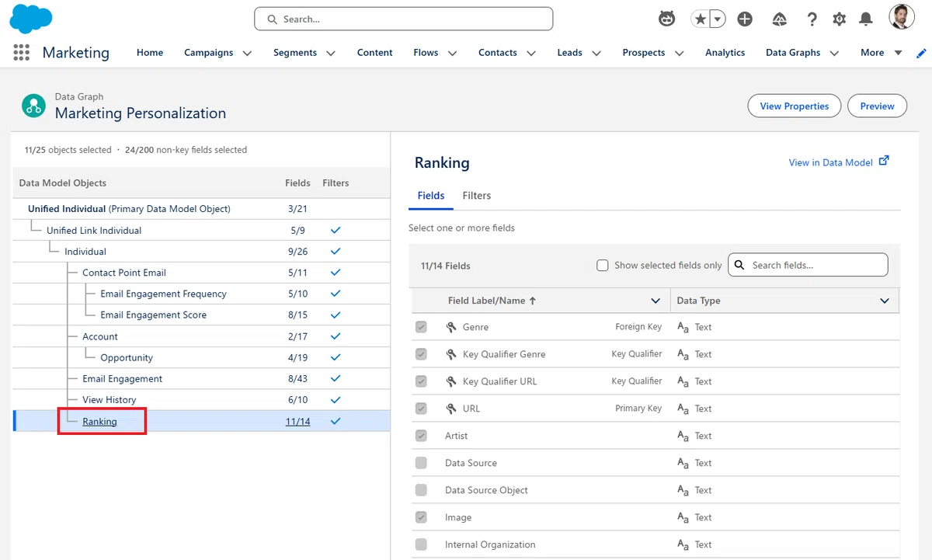Click the Preview button

tap(878, 106)
